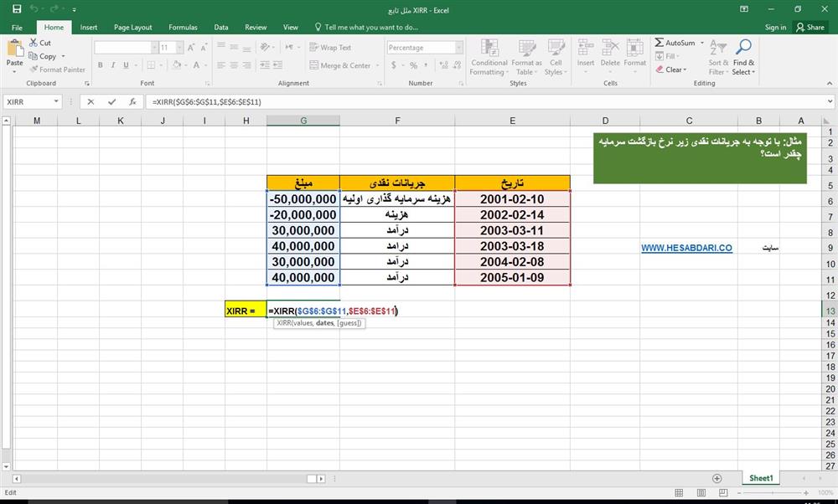Open the Name Box dropdown showing XIRR
838x504 pixels.
coord(57,101)
